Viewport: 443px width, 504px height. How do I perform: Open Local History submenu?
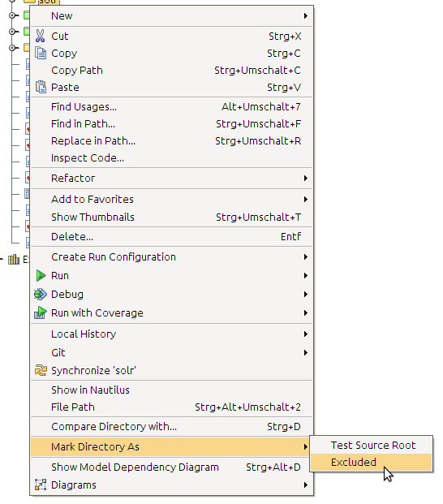[x=171, y=334]
